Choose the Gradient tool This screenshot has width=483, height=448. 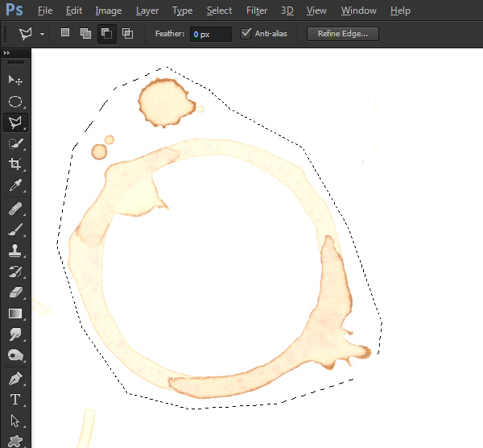click(x=15, y=313)
